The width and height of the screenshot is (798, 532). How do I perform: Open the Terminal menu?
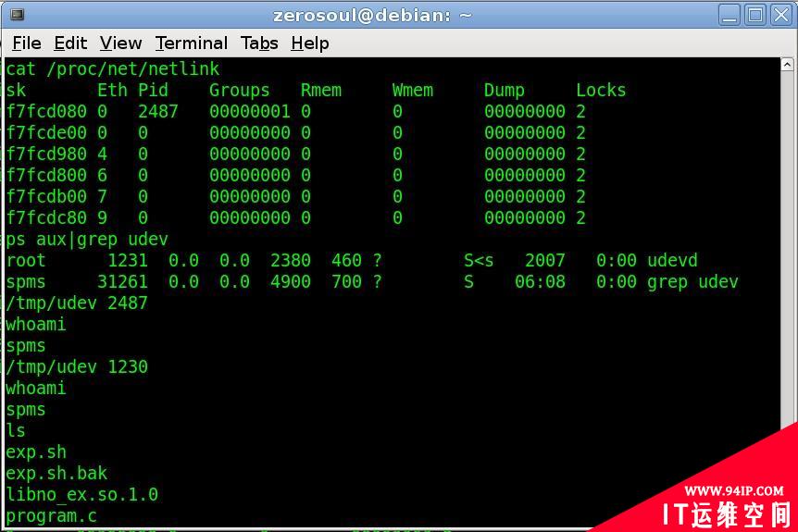192,43
